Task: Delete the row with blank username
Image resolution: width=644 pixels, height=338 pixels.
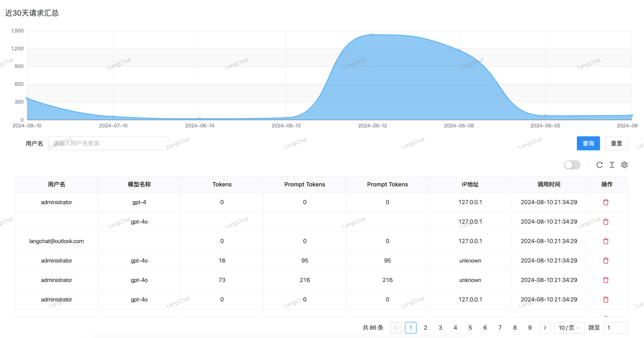Action: coord(606,222)
